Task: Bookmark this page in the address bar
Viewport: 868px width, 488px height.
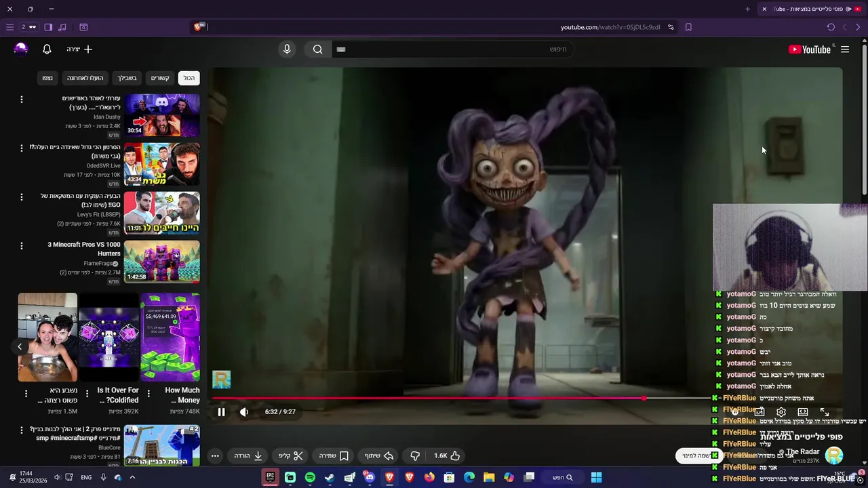Action: [x=688, y=27]
